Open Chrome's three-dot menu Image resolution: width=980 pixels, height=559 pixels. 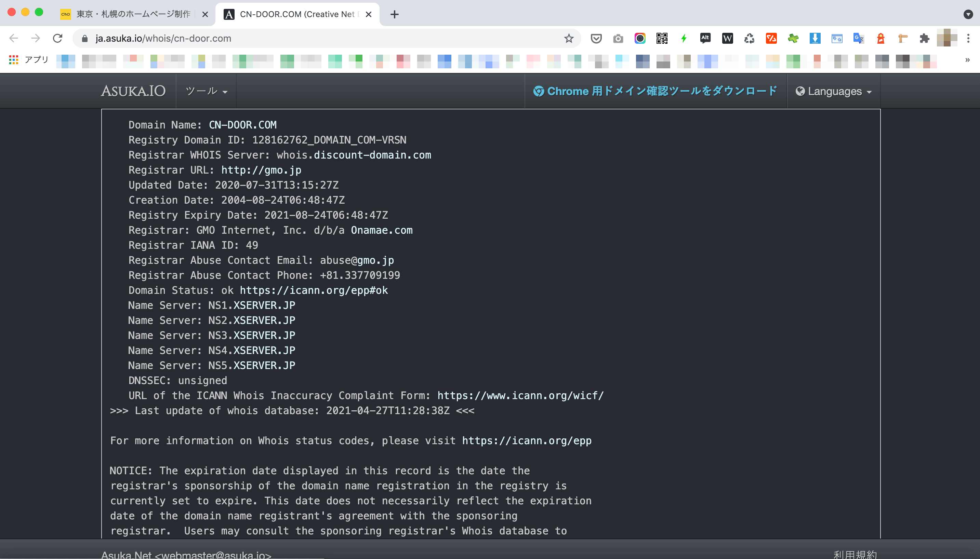(x=968, y=38)
